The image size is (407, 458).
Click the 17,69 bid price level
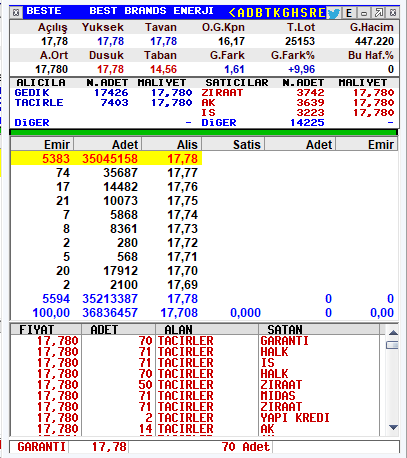click(x=183, y=285)
